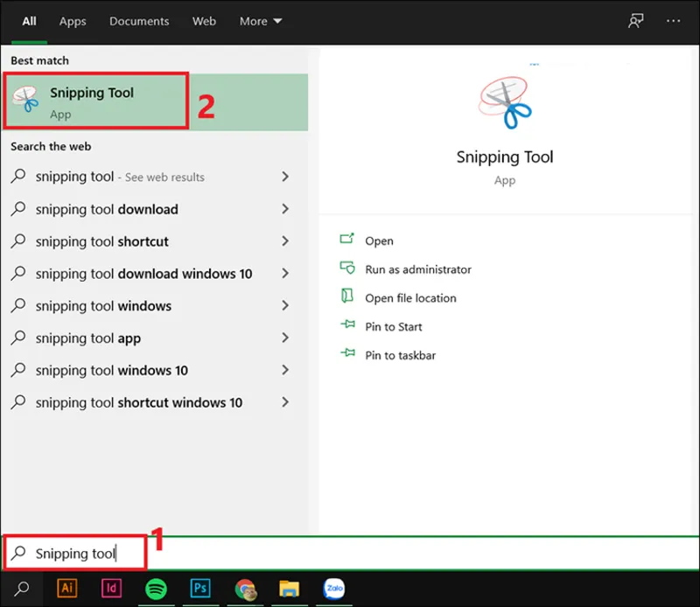The image size is (700, 607).
Task: Click the search icon beside 'snipping tool app'
Action: click(18, 338)
